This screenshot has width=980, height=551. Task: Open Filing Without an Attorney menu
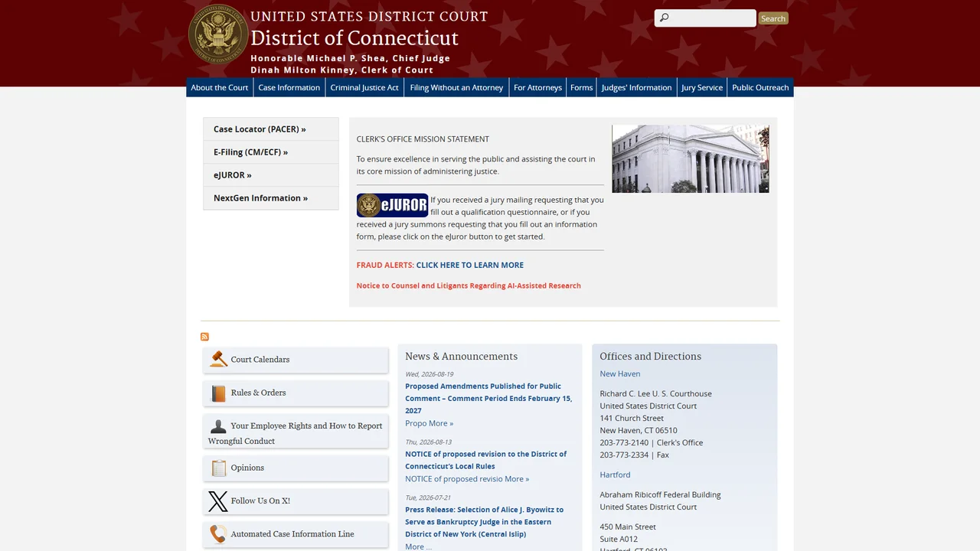coord(456,87)
